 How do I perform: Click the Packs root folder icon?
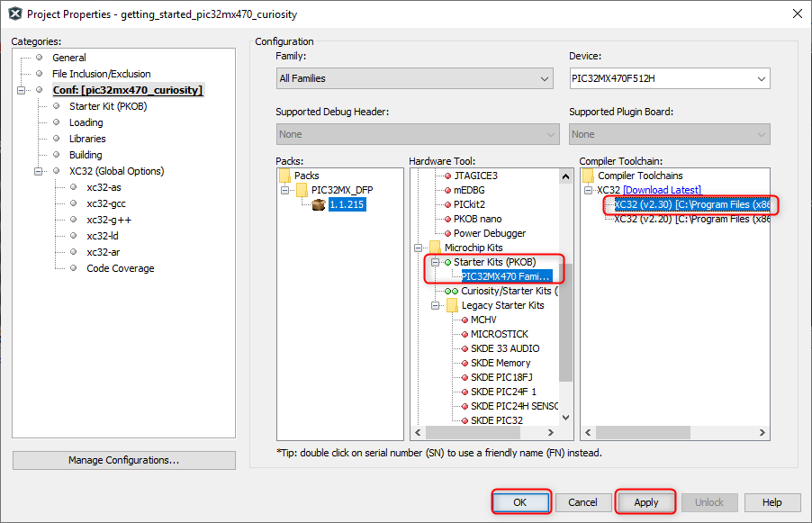[x=284, y=176]
